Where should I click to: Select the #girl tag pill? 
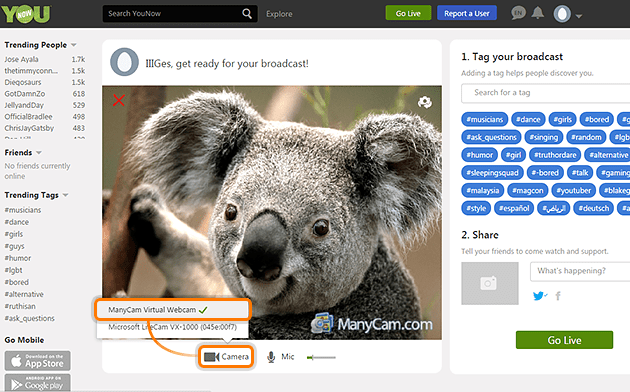coord(513,155)
